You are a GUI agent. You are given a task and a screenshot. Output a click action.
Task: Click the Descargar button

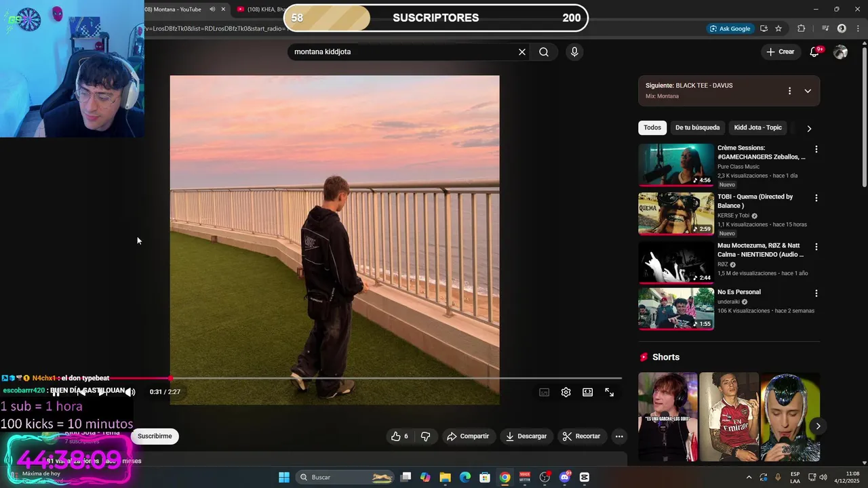pyautogui.click(x=526, y=436)
